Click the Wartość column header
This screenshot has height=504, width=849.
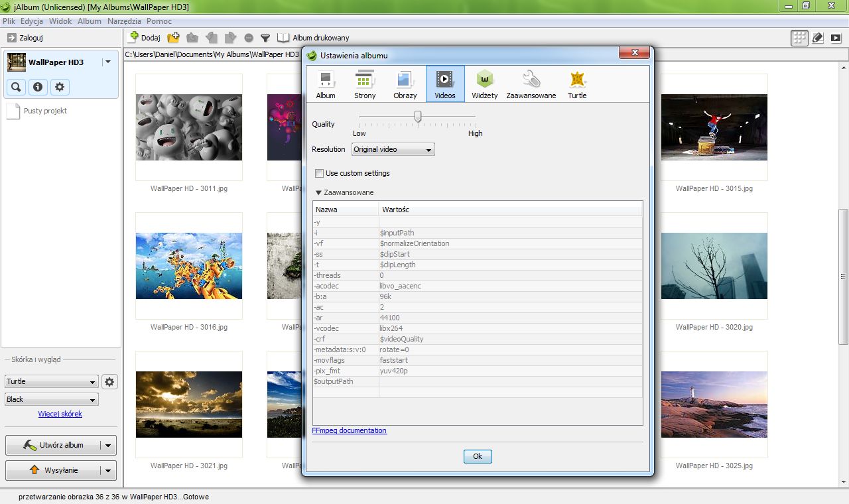[510, 210]
